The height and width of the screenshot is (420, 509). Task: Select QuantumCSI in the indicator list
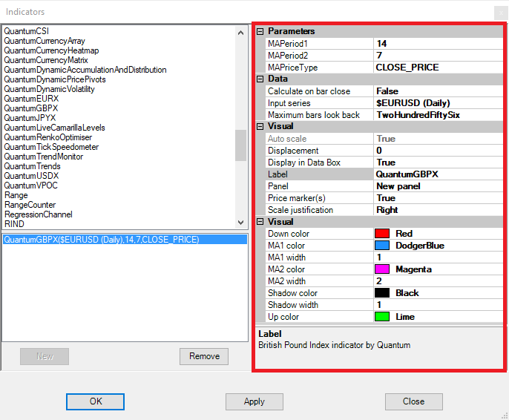click(x=26, y=31)
